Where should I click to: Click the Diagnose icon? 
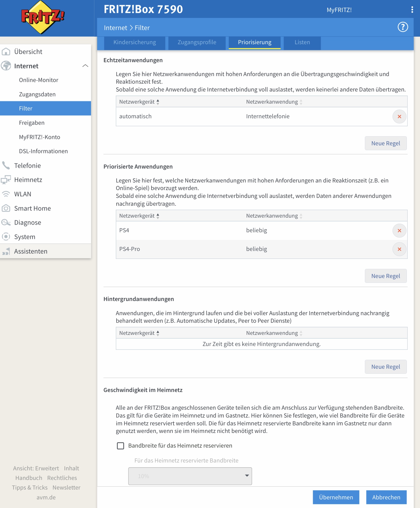[6, 222]
